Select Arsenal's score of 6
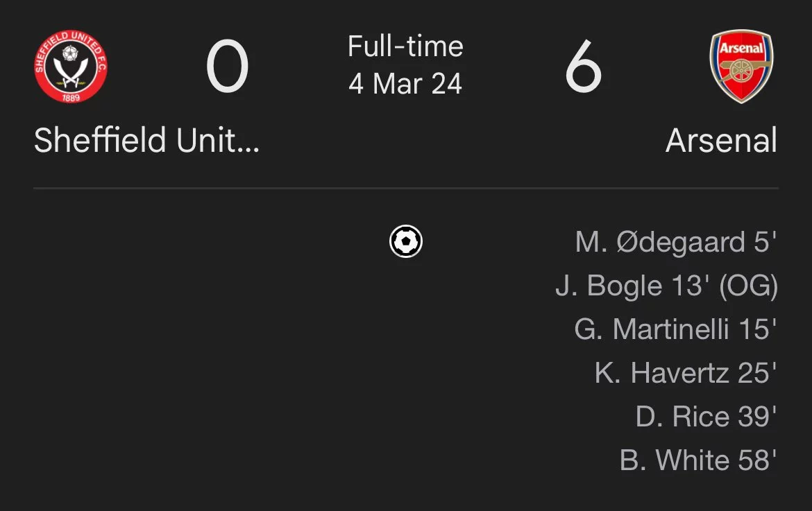The image size is (812, 511). [x=584, y=67]
